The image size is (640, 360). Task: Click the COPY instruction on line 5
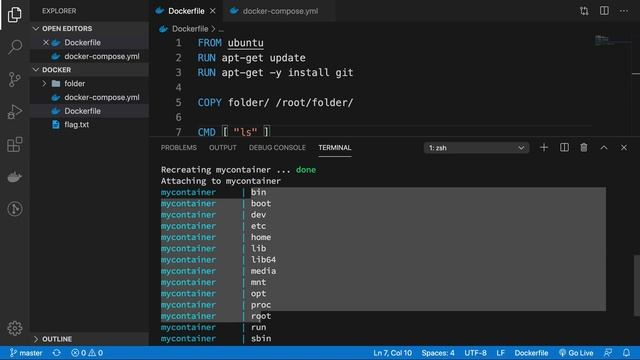click(x=209, y=102)
